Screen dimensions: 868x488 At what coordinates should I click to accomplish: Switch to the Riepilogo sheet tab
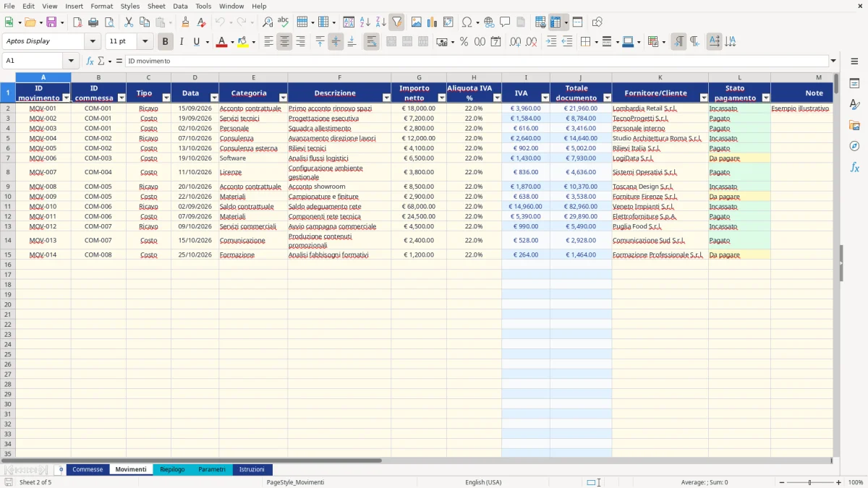click(x=172, y=469)
